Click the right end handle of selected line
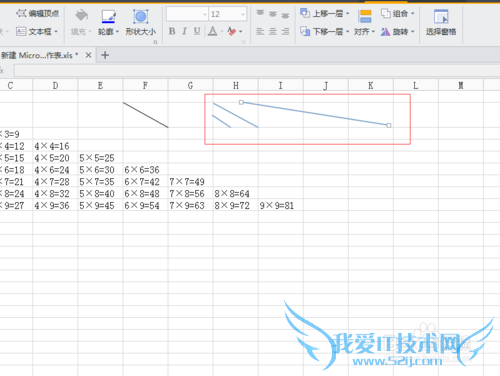This screenshot has width=500, height=376. tap(389, 125)
